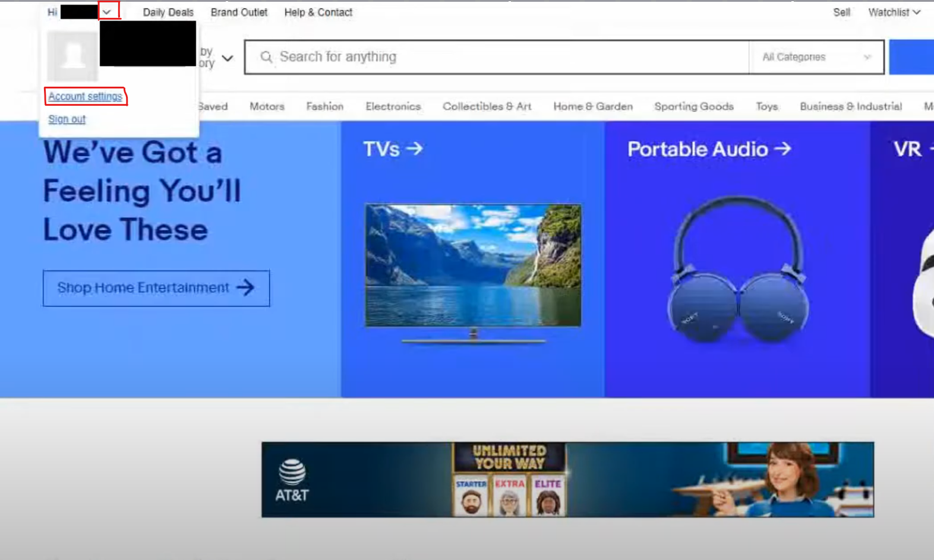Select Help & Contact menu item
Screen dimensions: 934x560
(318, 12)
